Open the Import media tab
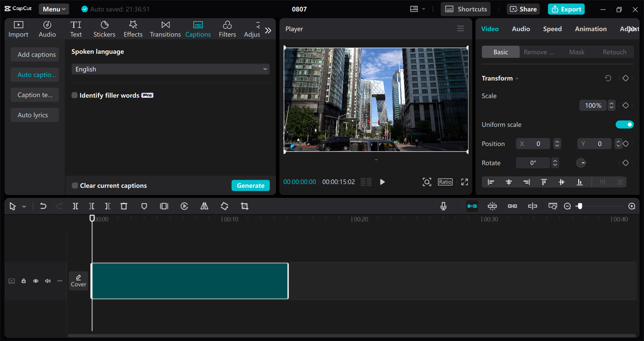Viewport: 644px width, 341px height. coord(18,29)
